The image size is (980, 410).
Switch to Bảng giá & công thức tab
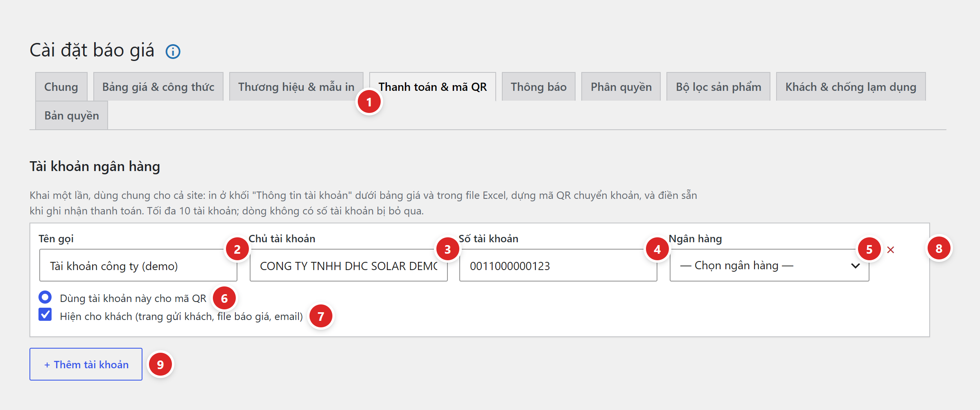coord(158,87)
